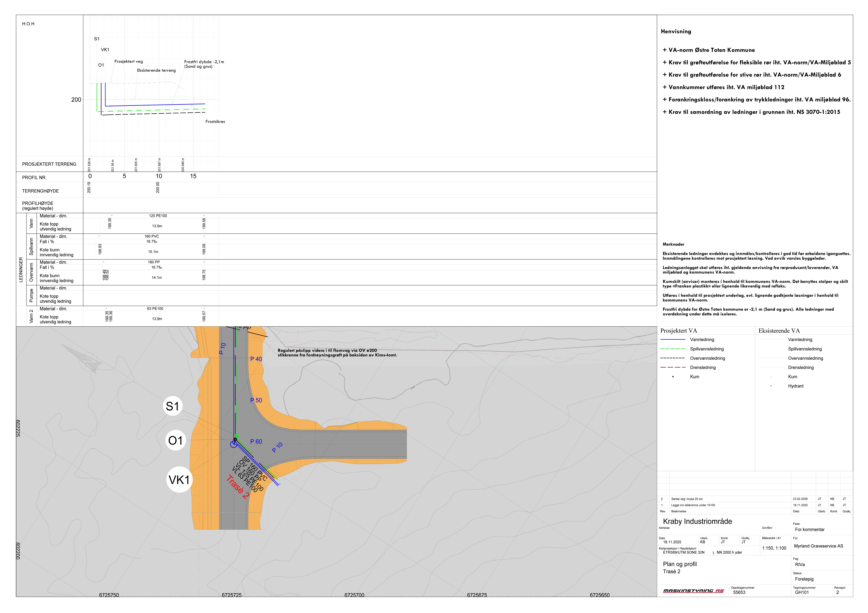
Task: Click the coordinate label '6725700'
Action: click(x=354, y=595)
